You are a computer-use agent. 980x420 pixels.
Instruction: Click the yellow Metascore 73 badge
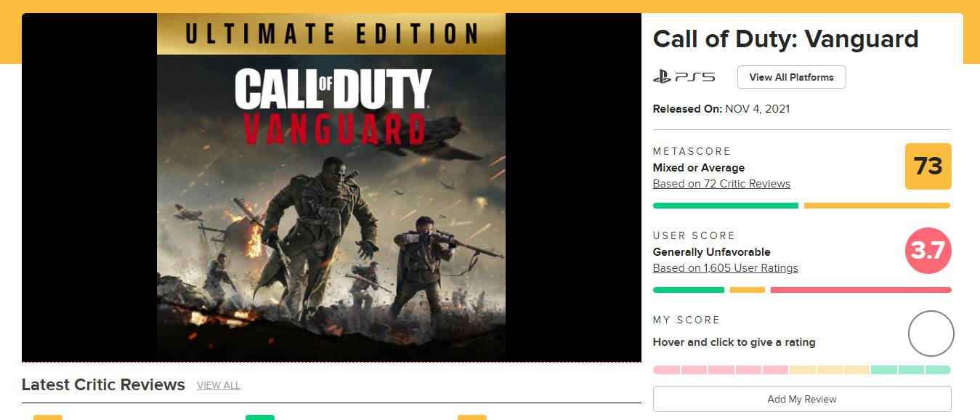click(x=928, y=166)
